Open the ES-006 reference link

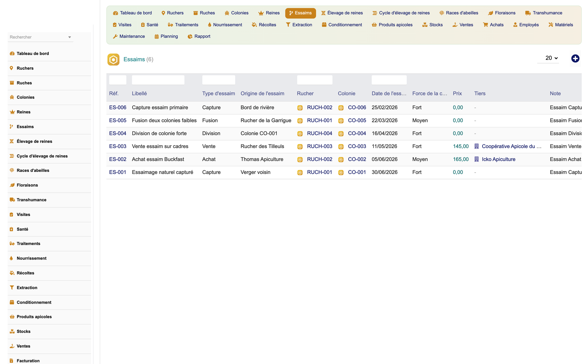tap(118, 108)
